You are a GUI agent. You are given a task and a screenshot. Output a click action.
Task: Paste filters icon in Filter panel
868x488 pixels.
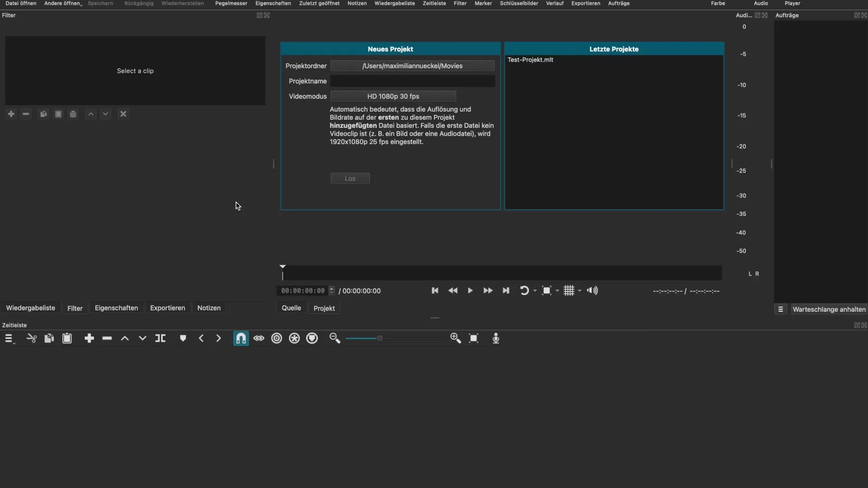(x=58, y=114)
